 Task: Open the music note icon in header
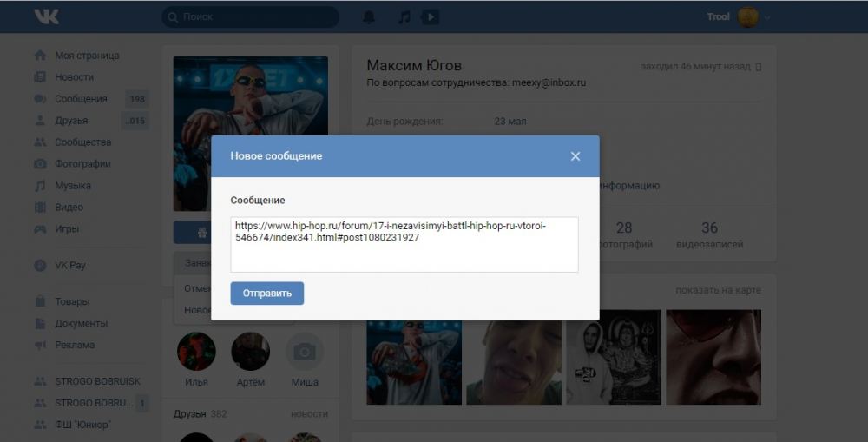404,17
